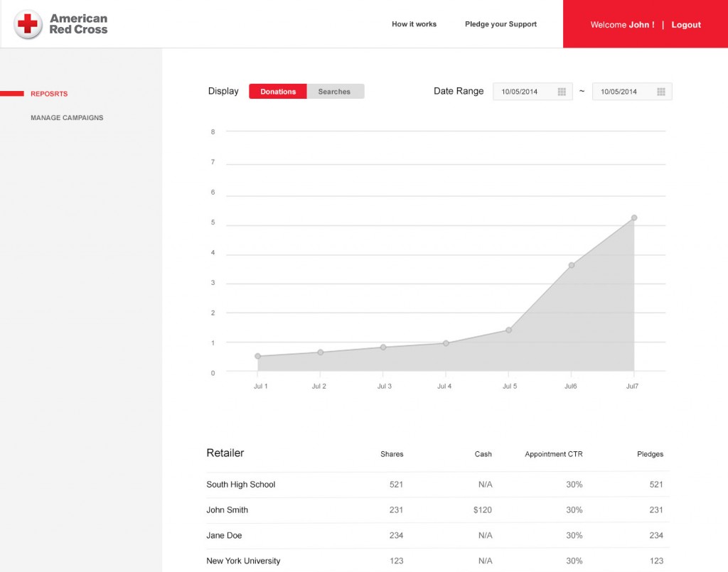This screenshot has height=572, width=728.
Task: Click the Jul7 axis label
Action: click(x=632, y=386)
